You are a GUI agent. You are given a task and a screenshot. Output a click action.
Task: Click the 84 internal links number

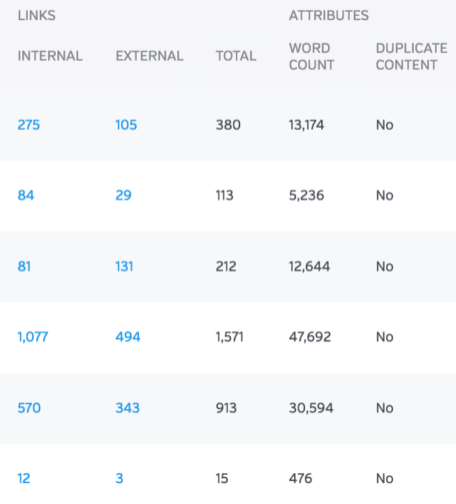click(26, 195)
